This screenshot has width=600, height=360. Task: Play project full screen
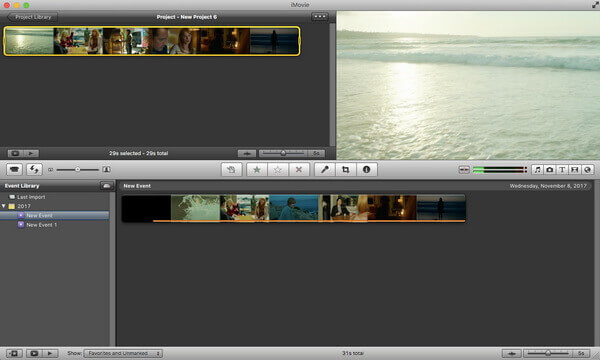click(15, 153)
